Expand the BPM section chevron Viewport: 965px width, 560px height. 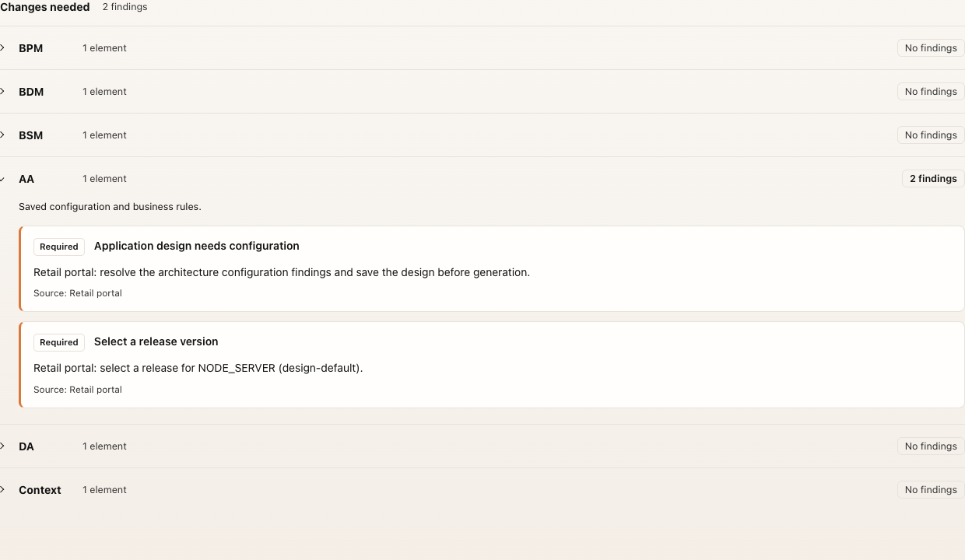[x=2, y=48]
